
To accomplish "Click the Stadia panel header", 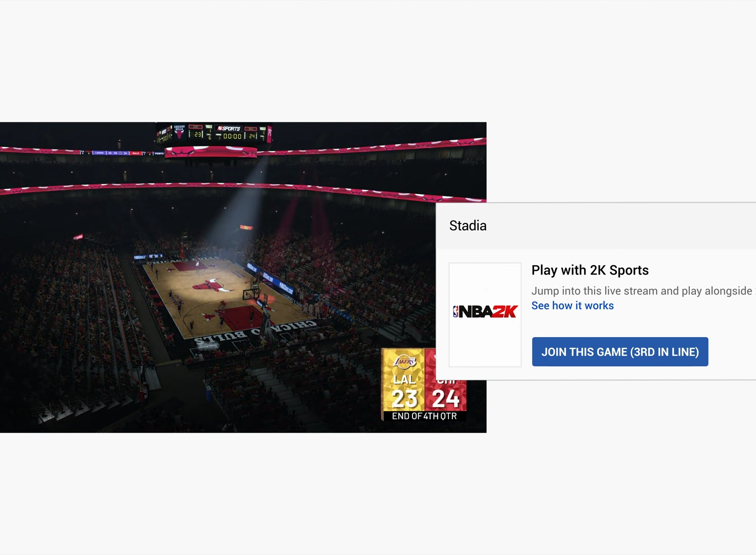I will tap(467, 226).
